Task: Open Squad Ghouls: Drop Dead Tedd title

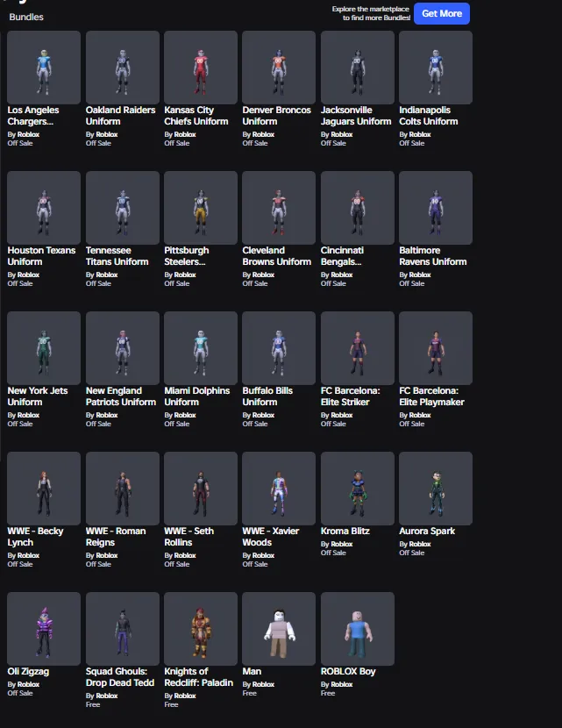Action: pos(120,677)
